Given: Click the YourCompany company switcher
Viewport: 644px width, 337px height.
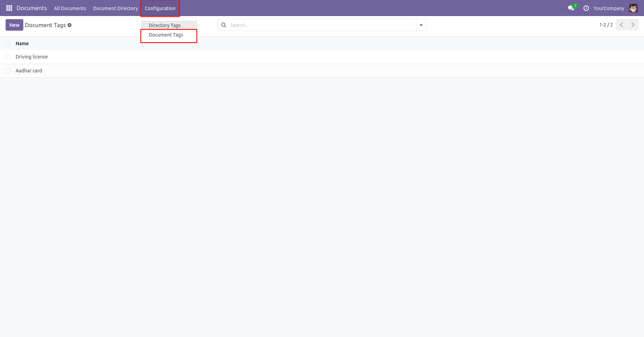Looking at the screenshot, I should click(609, 8).
